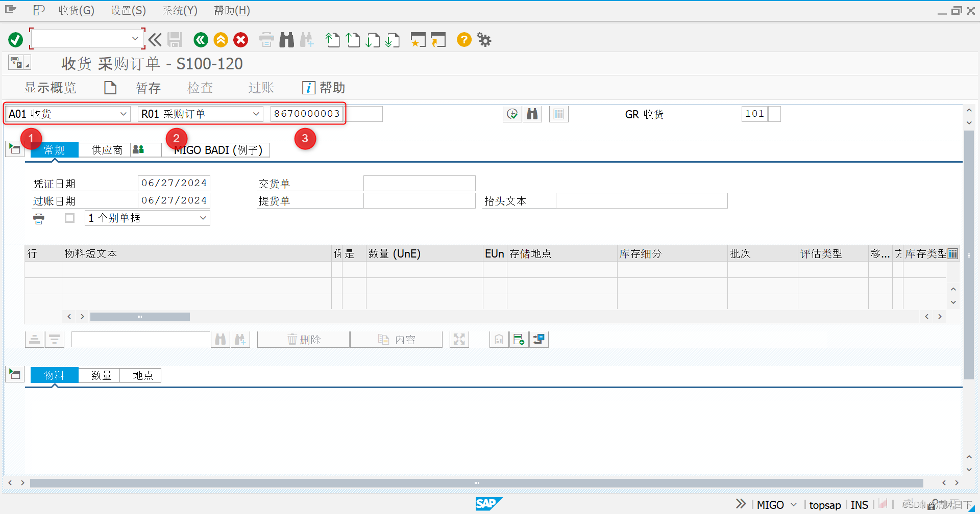Image resolution: width=980 pixels, height=514 pixels.
Task: Click the green Enter checkmark icon
Action: coord(16,40)
